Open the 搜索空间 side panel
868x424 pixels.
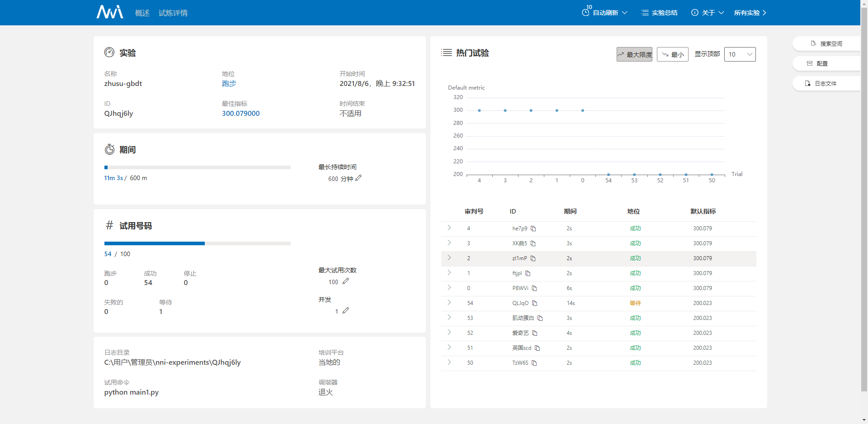click(x=826, y=43)
